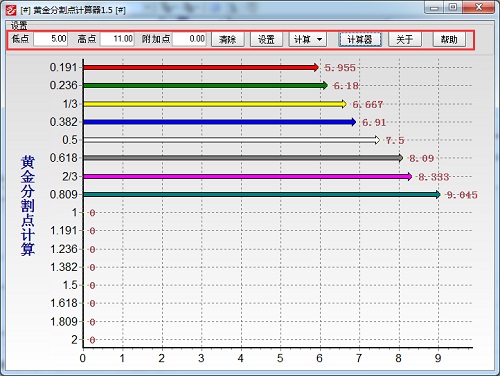The width and height of the screenshot is (500, 376).
Task: Click the 设置 settings button
Action: click(266, 39)
